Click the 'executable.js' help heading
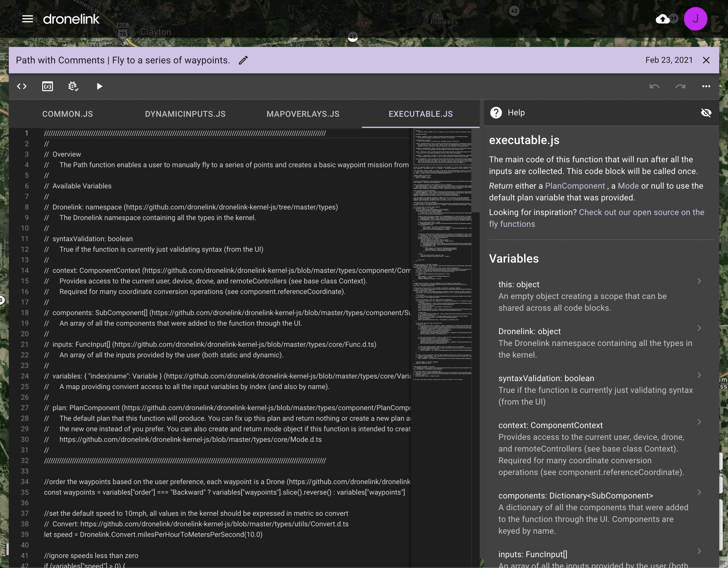This screenshot has width=728, height=568. pos(524,140)
